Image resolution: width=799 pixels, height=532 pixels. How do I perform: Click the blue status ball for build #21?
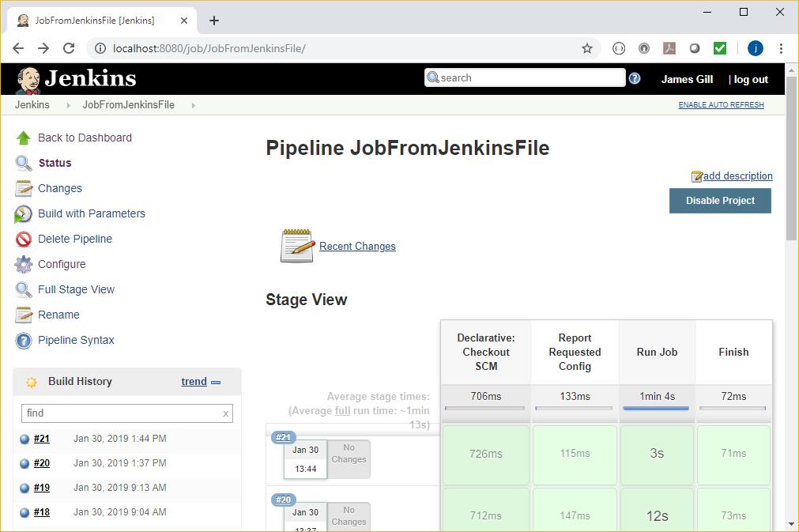click(24, 440)
